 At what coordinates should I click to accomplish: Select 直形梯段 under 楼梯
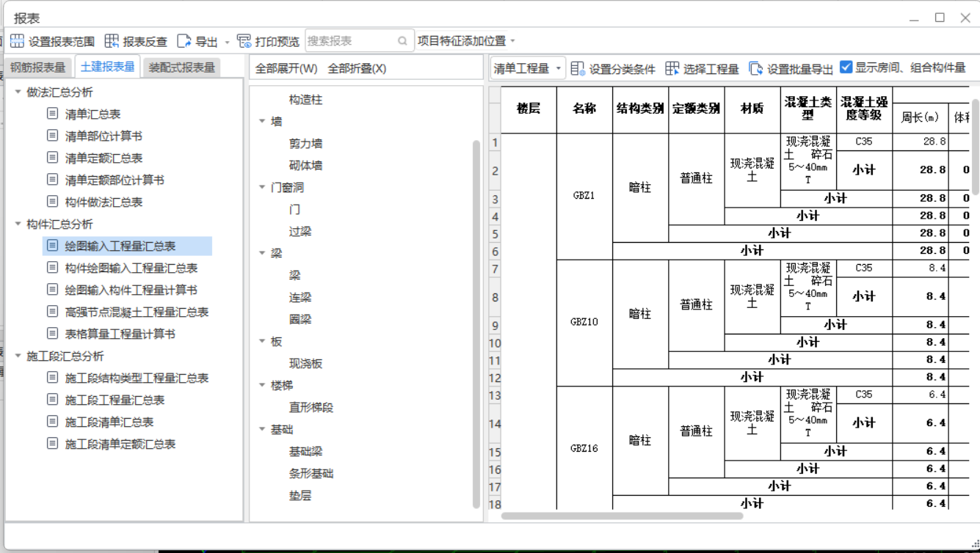coord(311,408)
